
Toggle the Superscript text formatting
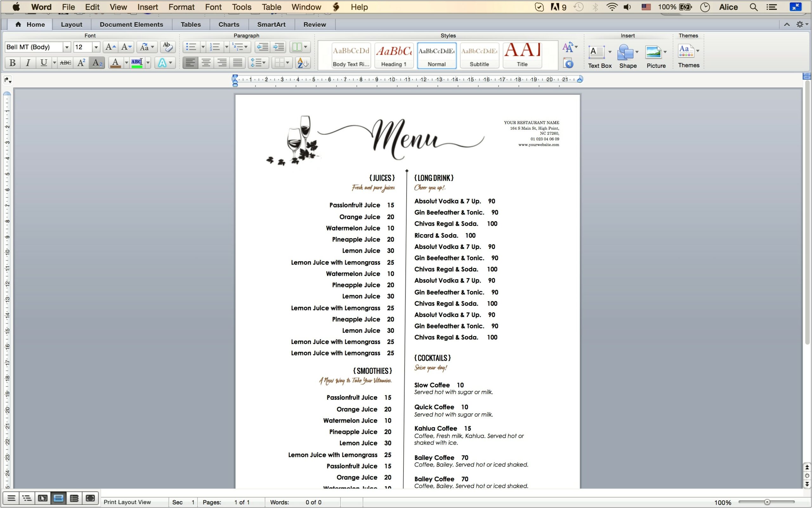[x=81, y=62]
